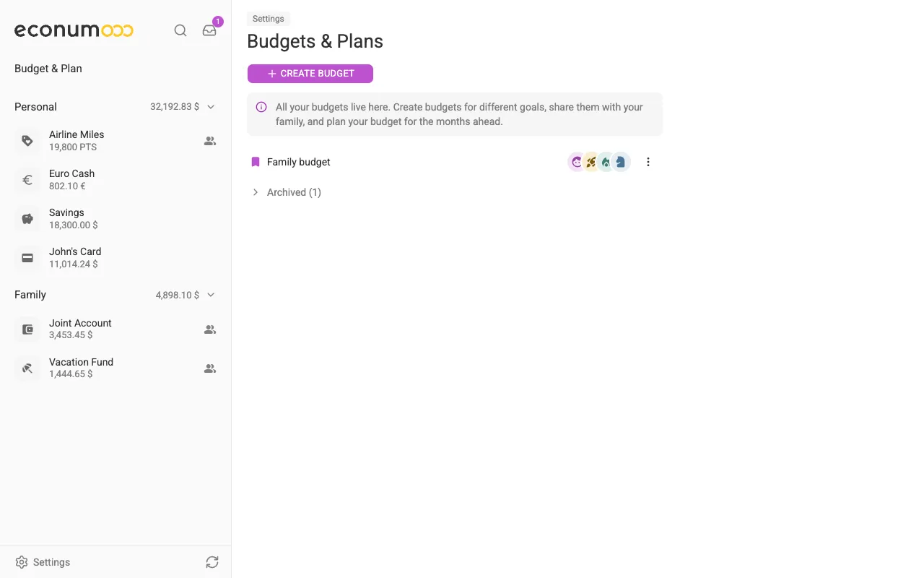Open Budget & Plan in sidebar
Viewport: 924px width, 578px height.
(x=48, y=69)
